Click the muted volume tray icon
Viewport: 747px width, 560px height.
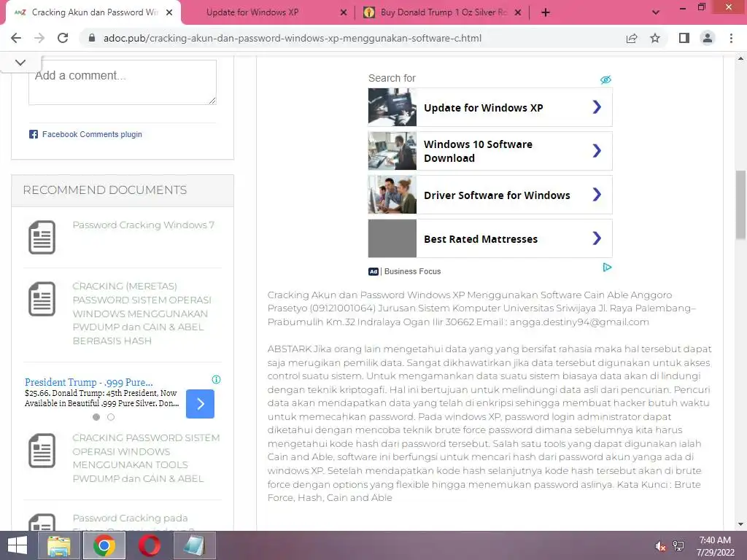tap(660, 546)
